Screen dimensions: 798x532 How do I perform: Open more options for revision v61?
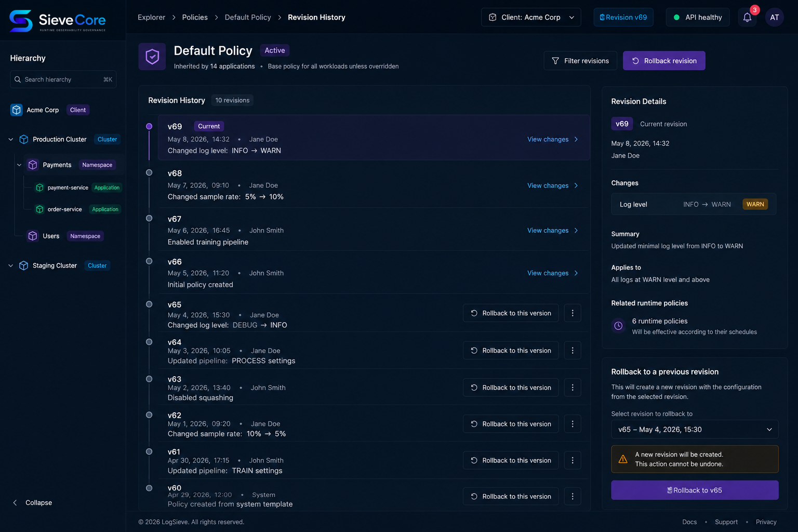(x=573, y=460)
